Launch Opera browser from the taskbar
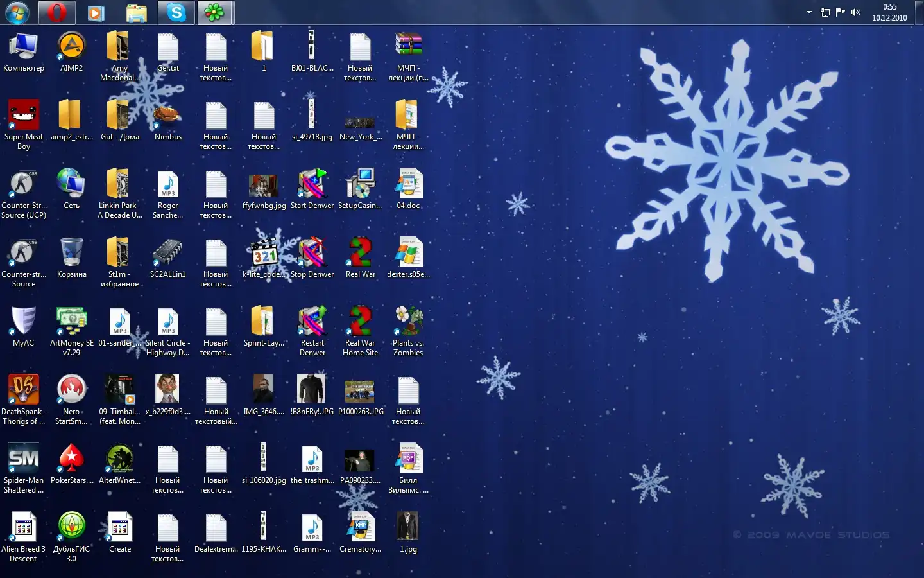924x578 pixels. click(x=57, y=13)
